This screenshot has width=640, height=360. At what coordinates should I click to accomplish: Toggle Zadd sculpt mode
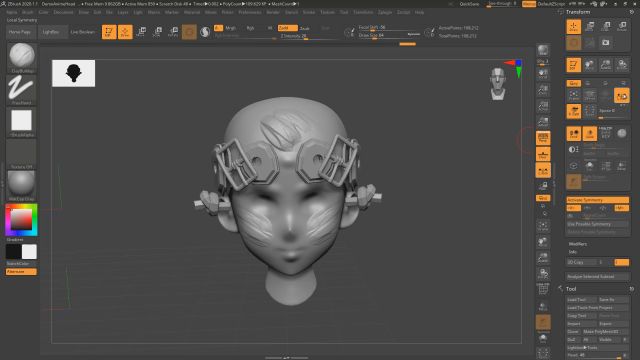pos(287,28)
